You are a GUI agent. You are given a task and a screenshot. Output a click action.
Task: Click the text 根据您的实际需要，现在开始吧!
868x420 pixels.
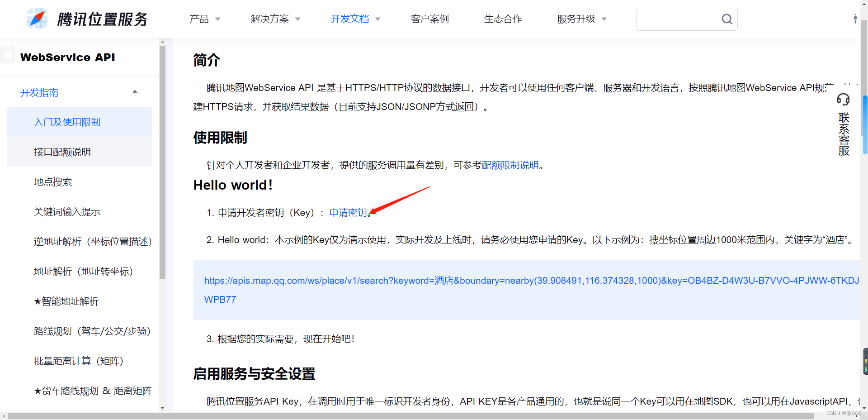click(286, 339)
